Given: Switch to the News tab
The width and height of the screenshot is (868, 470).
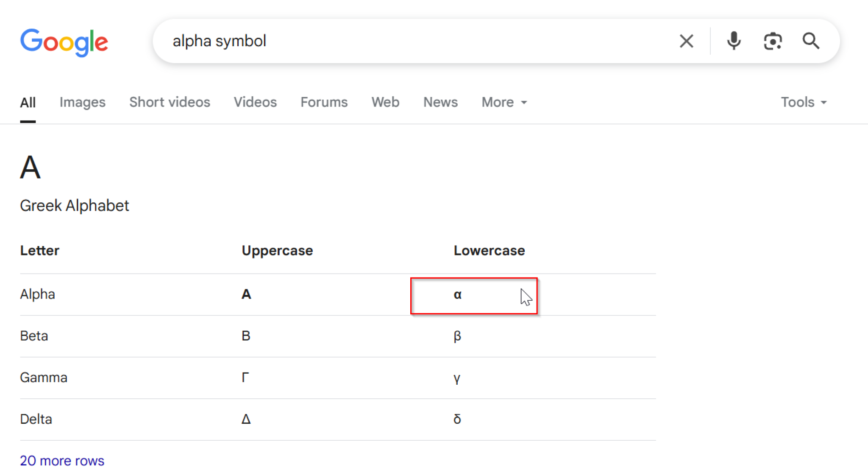Looking at the screenshot, I should point(440,102).
